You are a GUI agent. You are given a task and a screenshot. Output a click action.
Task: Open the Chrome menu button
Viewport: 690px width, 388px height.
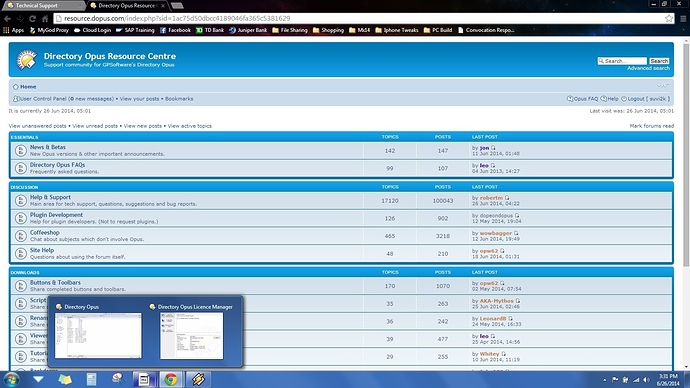(x=683, y=18)
